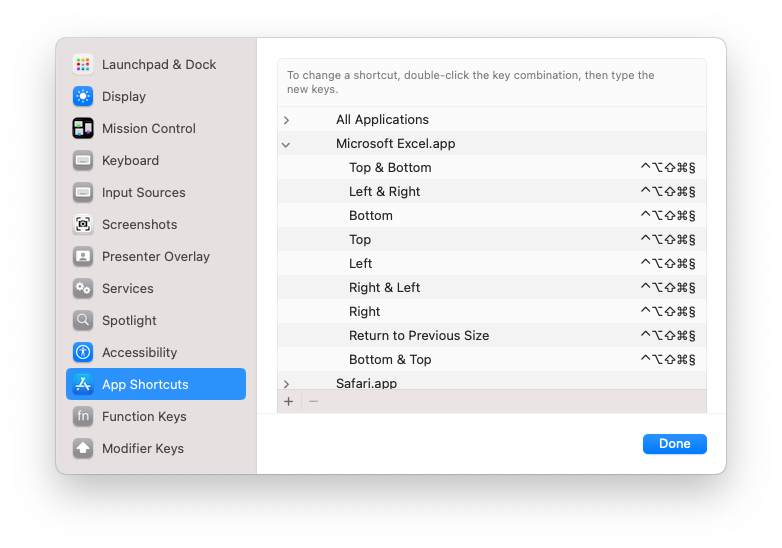Image resolution: width=782 pixels, height=548 pixels.
Task: Open the Presenter Overlay section
Action: (x=156, y=256)
